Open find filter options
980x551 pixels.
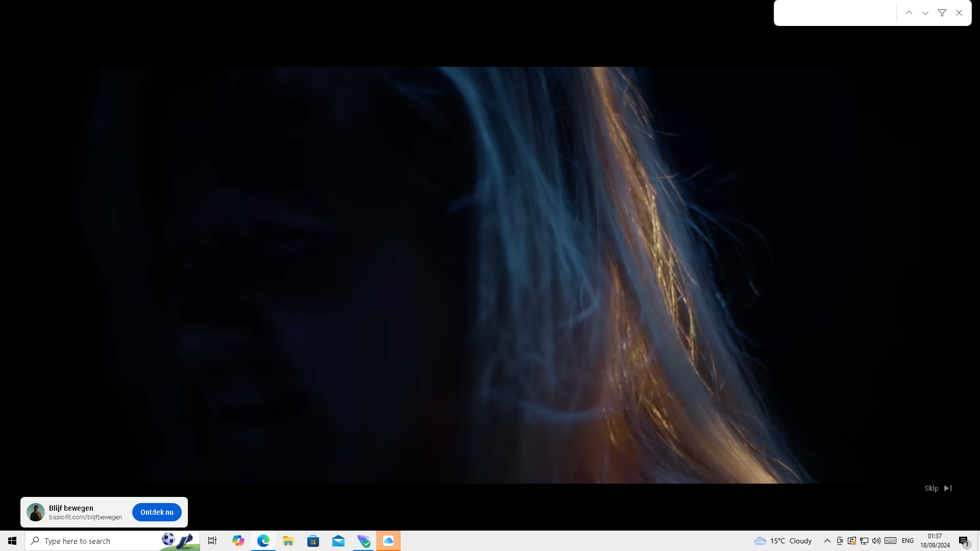pos(942,13)
